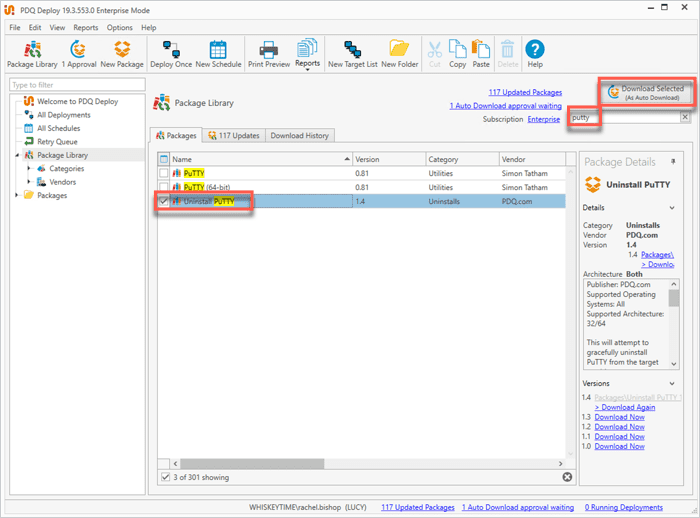Click the Enterprise subscription link

point(543,119)
